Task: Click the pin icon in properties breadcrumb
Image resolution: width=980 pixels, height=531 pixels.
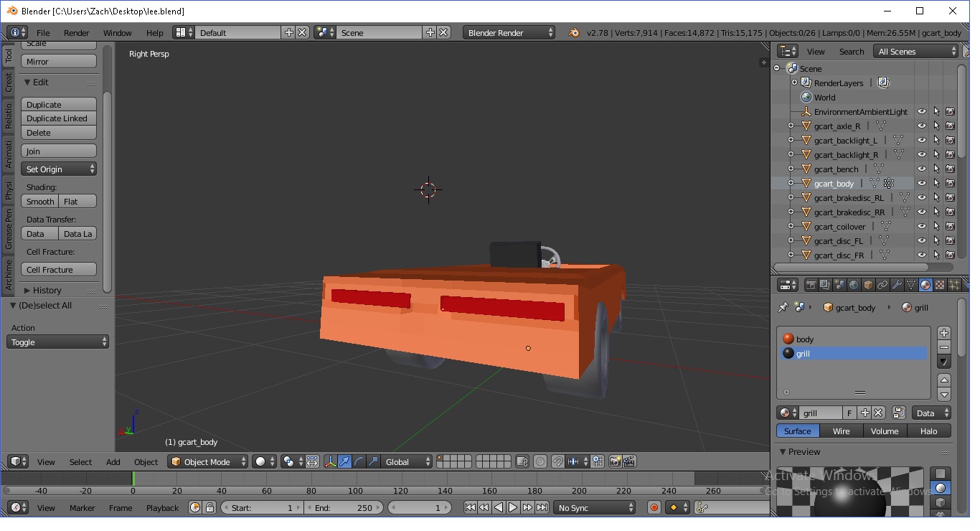Action: 783,307
